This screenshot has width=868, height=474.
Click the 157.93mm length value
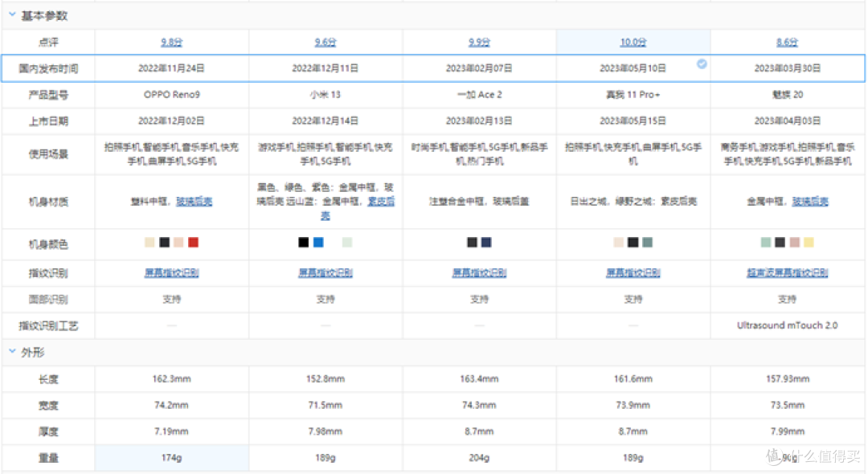pos(787,379)
